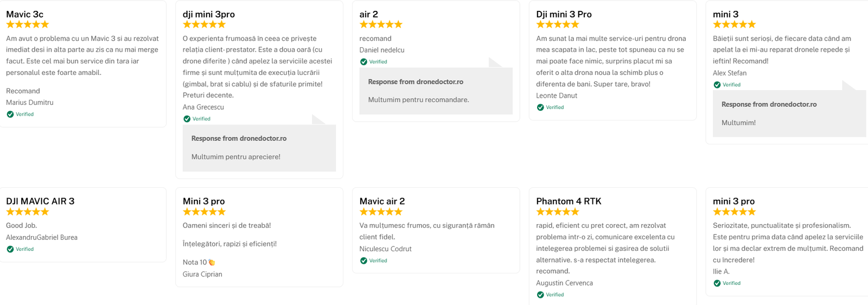
Task: Open the "dji mini 3pro" review title
Action: (x=209, y=14)
